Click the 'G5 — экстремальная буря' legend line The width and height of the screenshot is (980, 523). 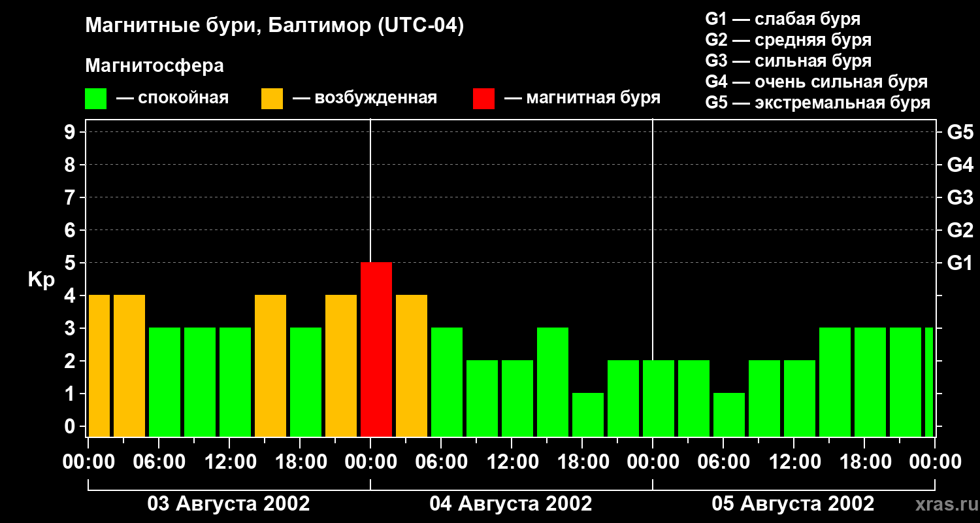(x=818, y=103)
